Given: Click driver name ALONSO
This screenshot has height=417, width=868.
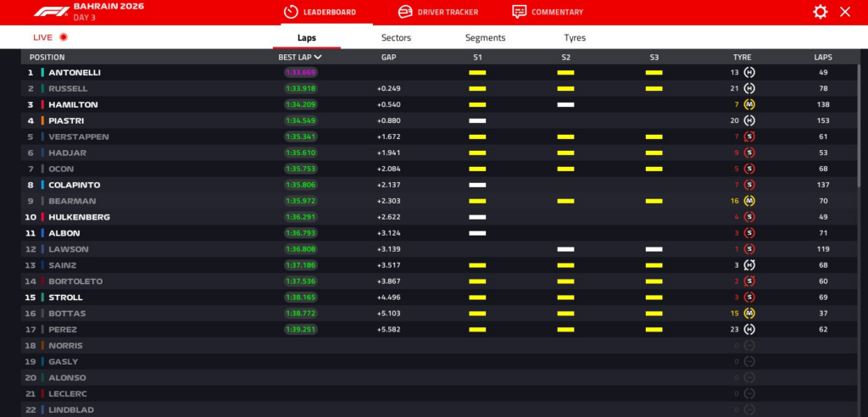Looking at the screenshot, I should [67, 378].
